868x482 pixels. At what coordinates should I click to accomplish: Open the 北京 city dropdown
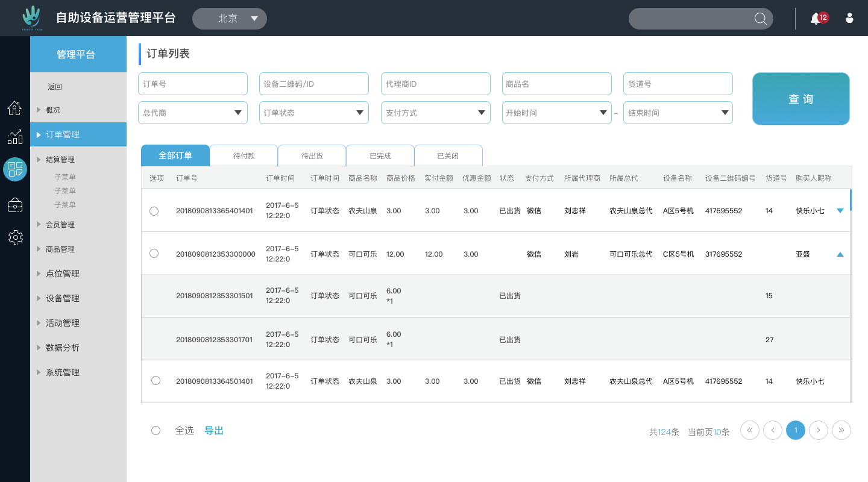[230, 19]
